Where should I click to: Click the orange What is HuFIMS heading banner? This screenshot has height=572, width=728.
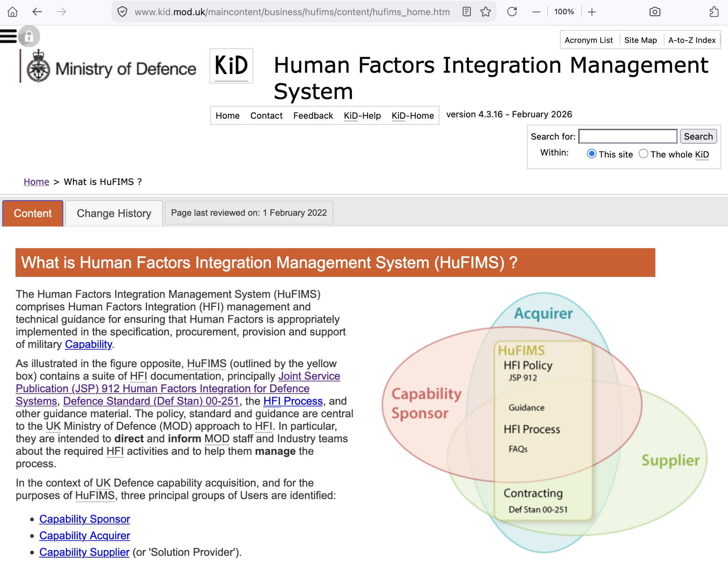pos(335,262)
